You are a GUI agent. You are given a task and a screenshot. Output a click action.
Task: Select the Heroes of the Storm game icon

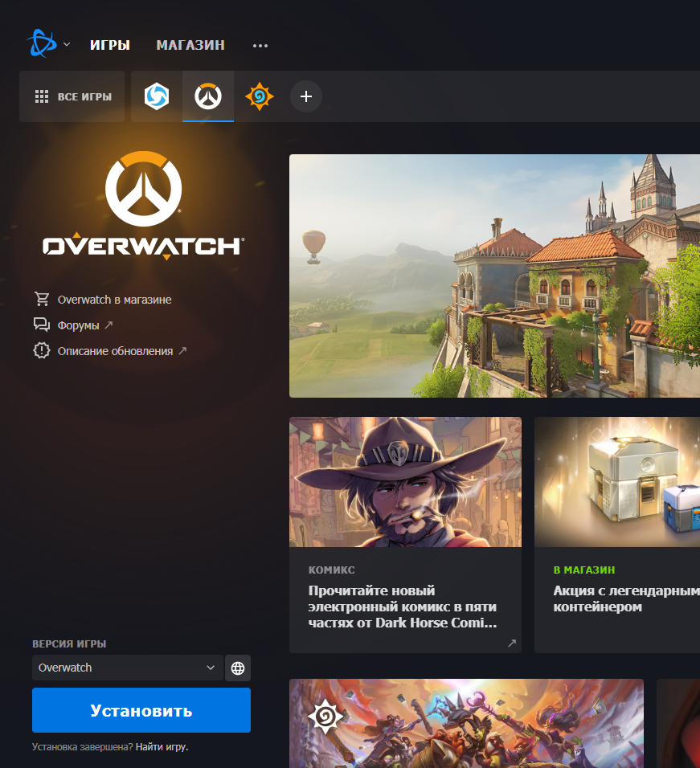click(x=157, y=96)
